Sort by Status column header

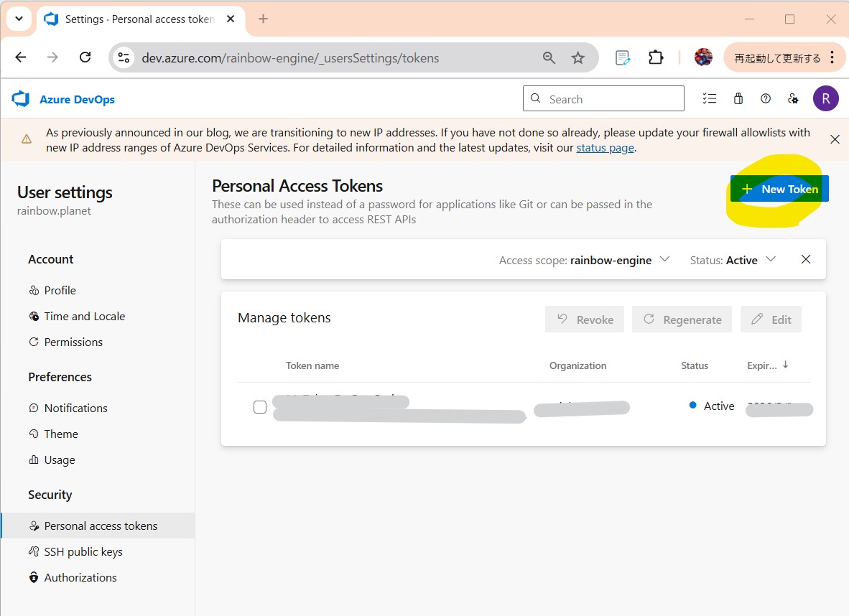pos(694,365)
